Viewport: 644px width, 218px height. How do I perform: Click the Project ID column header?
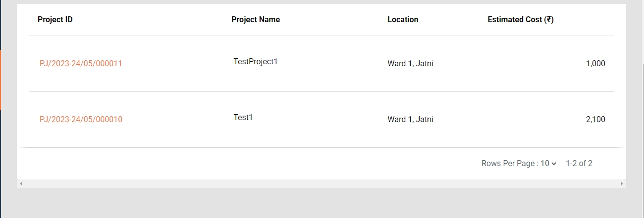(55, 20)
